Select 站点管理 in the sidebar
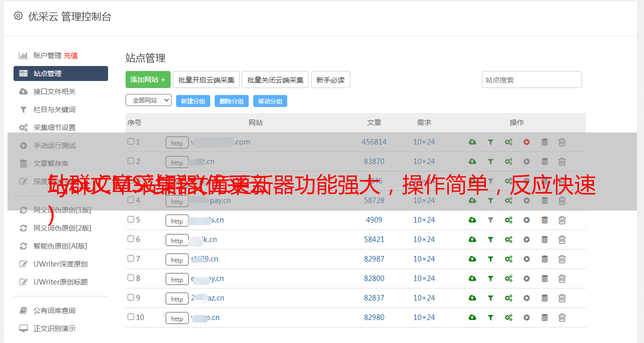Viewport: 644px width, 343px height. 61,73
